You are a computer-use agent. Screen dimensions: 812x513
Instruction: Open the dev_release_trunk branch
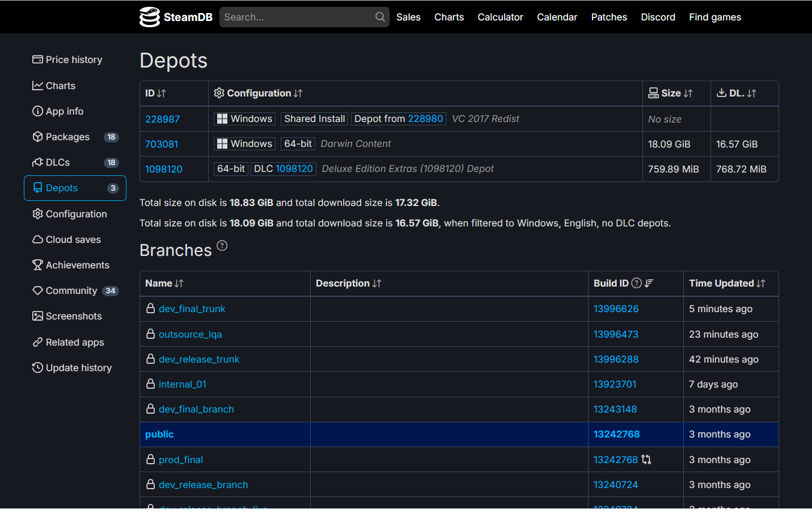[x=199, y=359]
